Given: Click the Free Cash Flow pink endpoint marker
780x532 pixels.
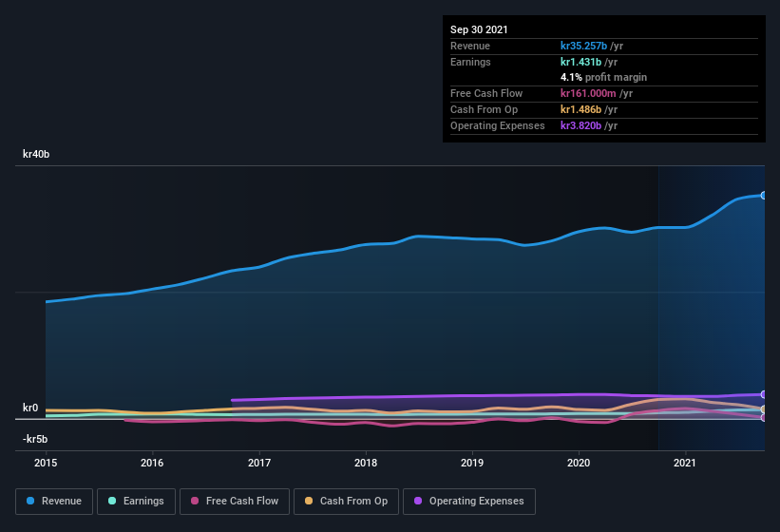Looking at the screenshot, I should [764, 418].
